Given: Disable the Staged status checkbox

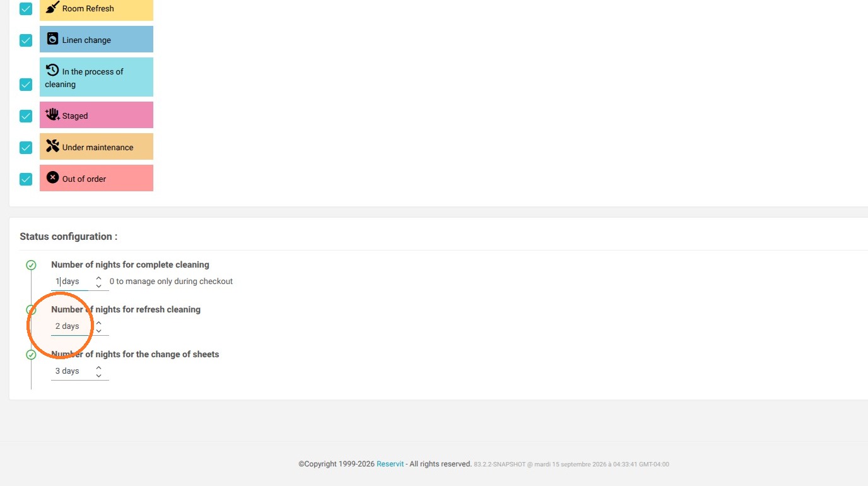Looking at the screenshot, I should click(x=26, y=116).
